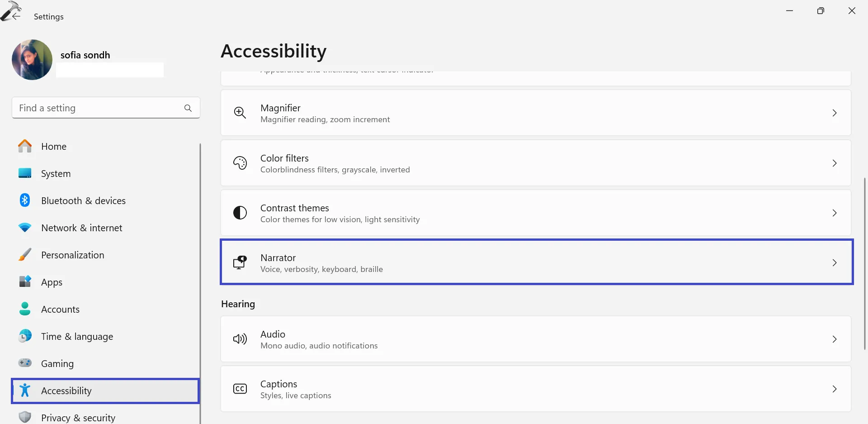Click sofia sondh profile picture
The image size is (868, 424).
coord(32,60)
